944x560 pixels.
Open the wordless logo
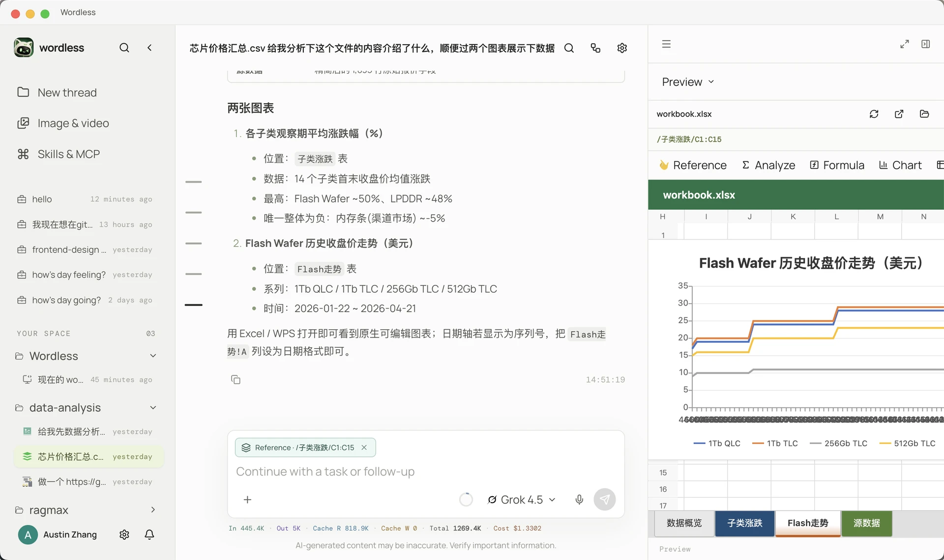(24, 48)
